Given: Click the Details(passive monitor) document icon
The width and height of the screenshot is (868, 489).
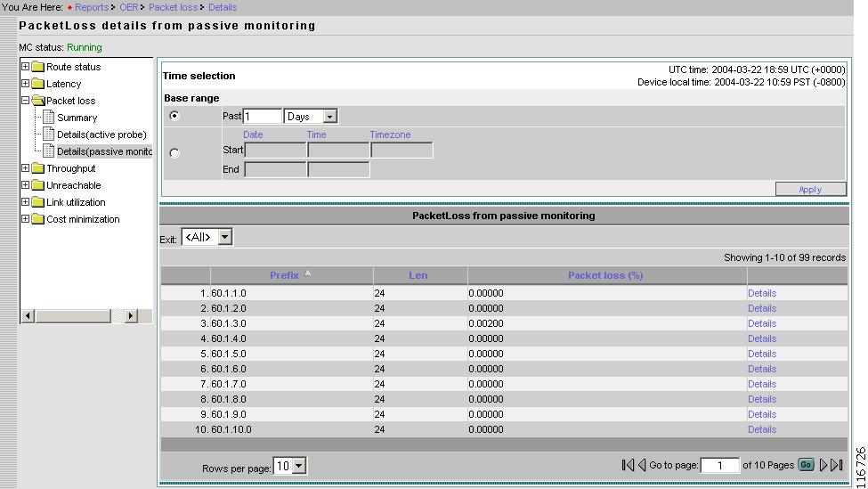Looking at the screenshot, I should coord(49,151).
